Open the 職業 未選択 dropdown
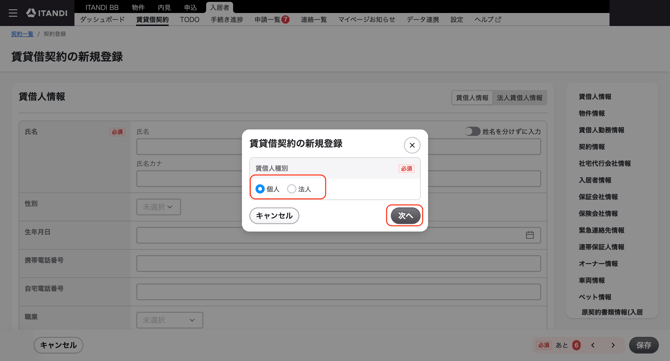 pos(170,320)
